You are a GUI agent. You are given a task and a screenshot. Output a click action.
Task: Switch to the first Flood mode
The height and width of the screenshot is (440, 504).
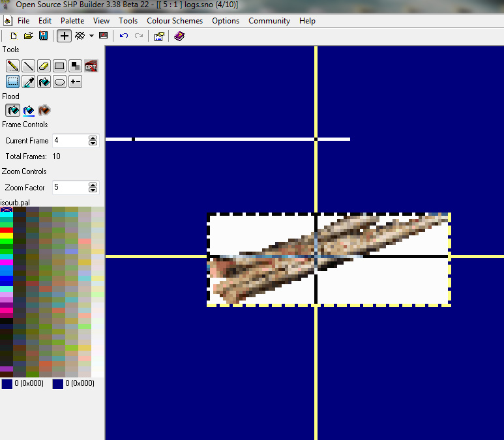click(x=12, y=110)
